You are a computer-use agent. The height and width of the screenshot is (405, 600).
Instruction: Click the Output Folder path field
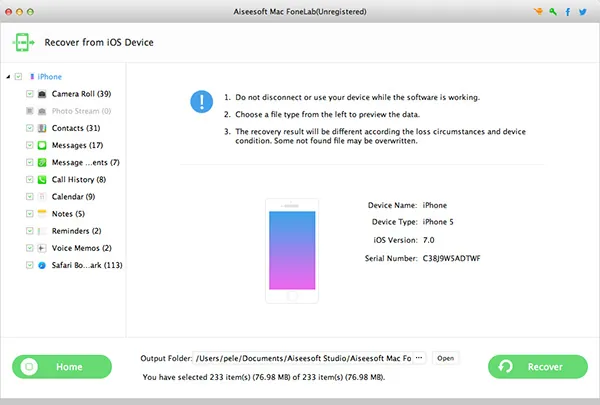point(303,358)
